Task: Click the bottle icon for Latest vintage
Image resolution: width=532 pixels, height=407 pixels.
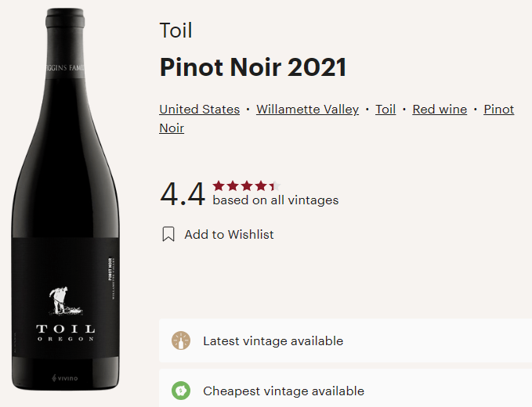Action: point(181,340)
